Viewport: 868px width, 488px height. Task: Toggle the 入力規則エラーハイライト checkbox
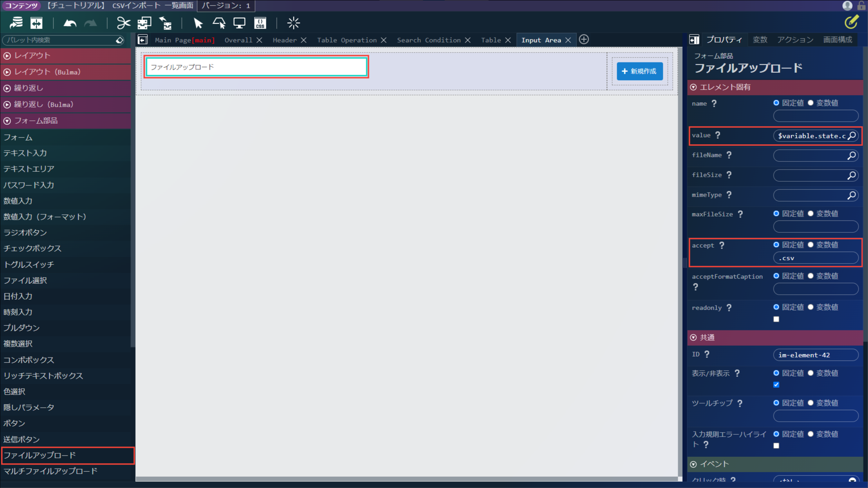[776, 446]
